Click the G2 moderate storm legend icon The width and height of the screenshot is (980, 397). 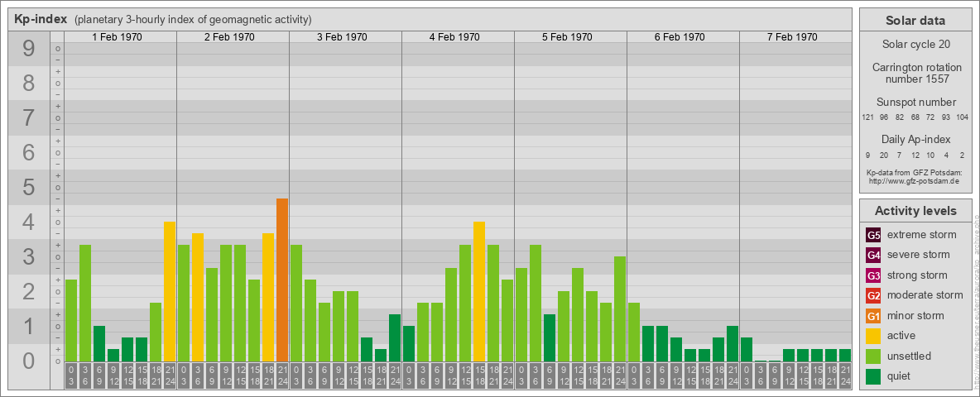coord(873,295)
